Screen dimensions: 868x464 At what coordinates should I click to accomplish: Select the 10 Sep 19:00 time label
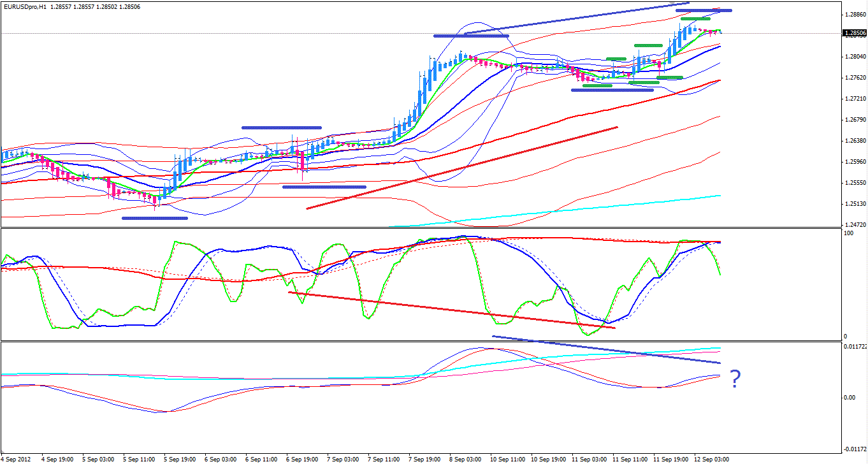549,459
